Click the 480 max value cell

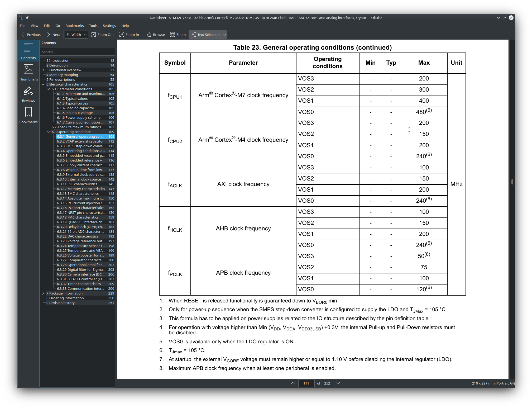click(x=424, y=112)
